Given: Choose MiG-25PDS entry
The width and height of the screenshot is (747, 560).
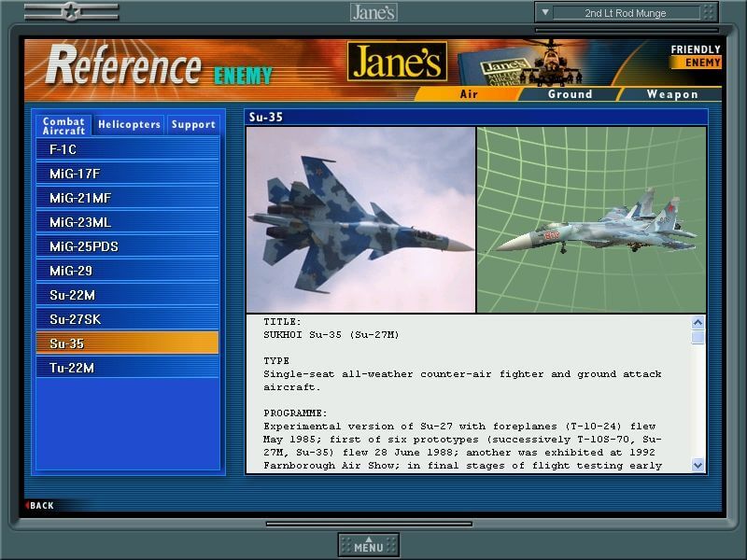Looking at the screenshot, I should pos(128,246).
